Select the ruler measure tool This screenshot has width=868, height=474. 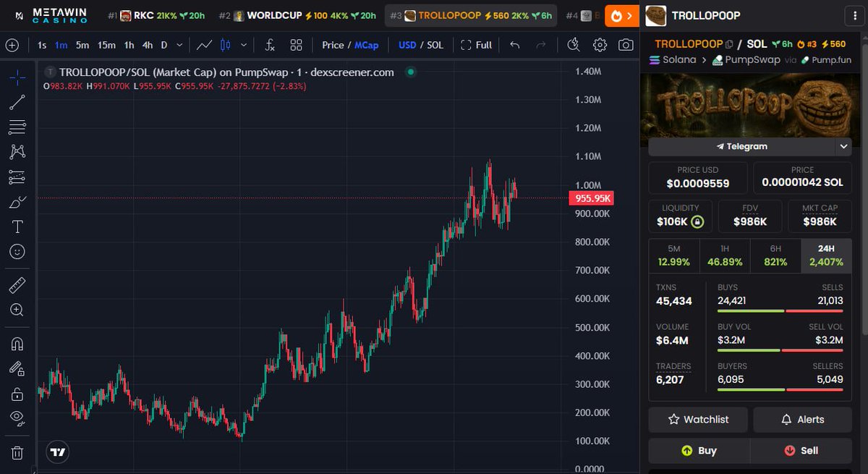(x=17, y=284)
